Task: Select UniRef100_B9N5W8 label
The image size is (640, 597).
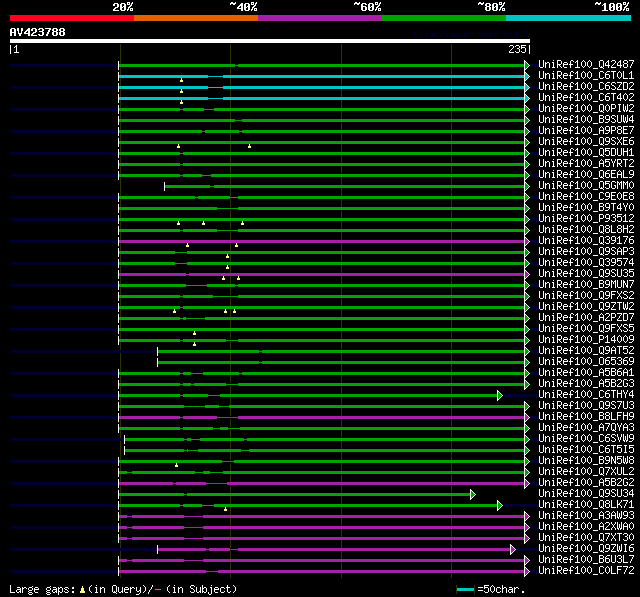Action: point(586,461)
